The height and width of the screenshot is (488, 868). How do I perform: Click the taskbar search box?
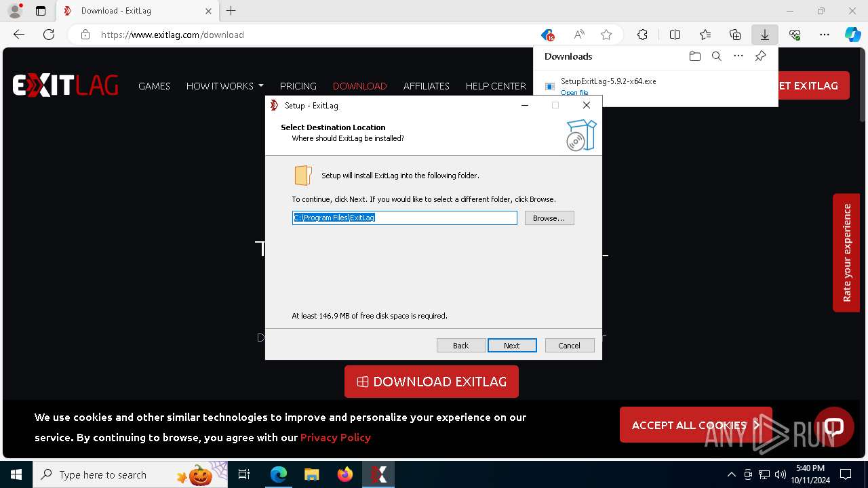130,474
